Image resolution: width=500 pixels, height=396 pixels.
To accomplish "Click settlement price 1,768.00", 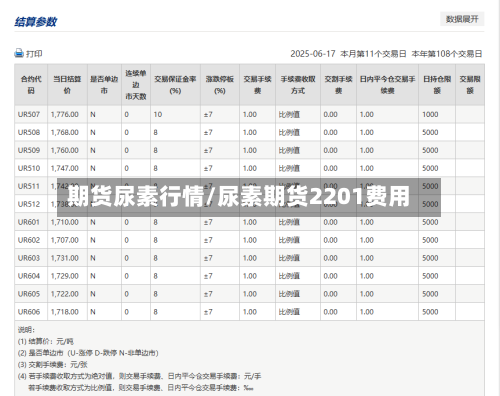I will pos(65,132).
